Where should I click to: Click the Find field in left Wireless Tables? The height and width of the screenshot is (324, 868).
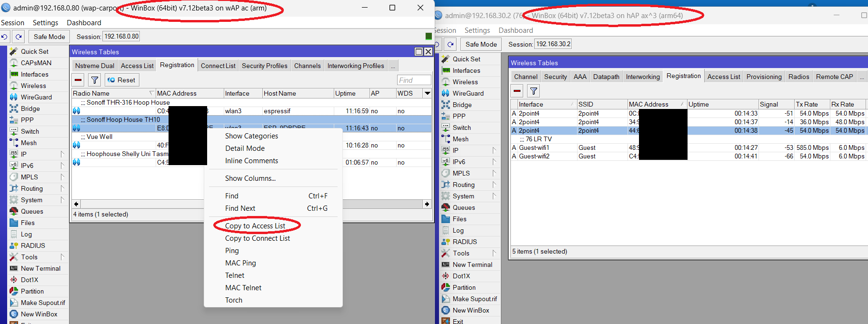coord(414,80)
